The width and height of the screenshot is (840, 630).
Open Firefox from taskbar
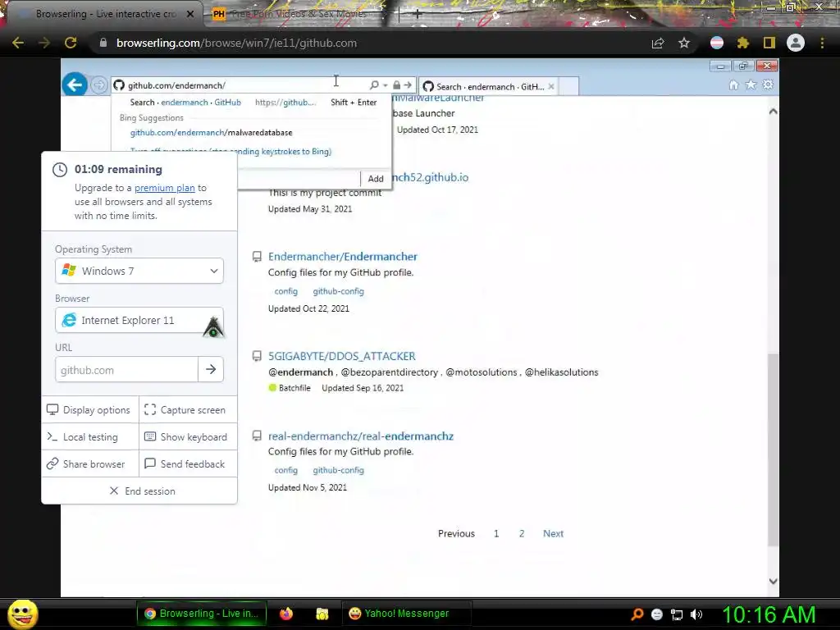coord(286,614)
